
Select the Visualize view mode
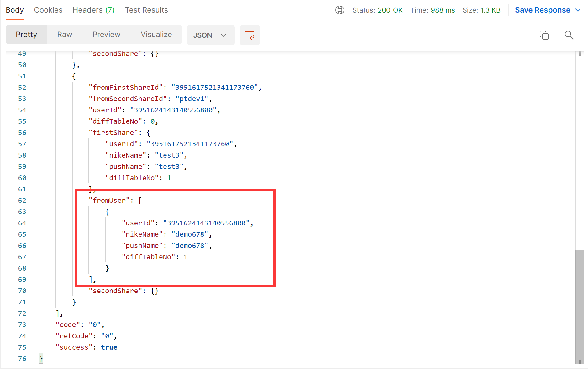point(156,35)
